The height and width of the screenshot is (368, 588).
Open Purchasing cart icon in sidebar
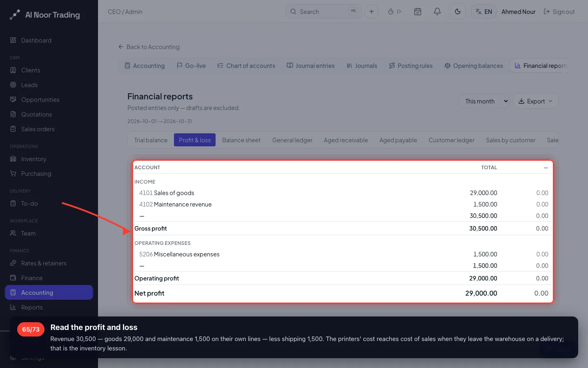pos(13,173)
